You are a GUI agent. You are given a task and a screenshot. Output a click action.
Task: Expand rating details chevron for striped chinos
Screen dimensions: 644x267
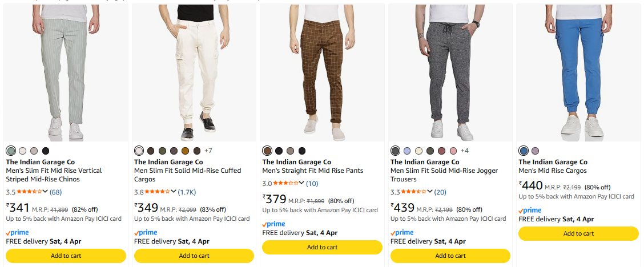click(45, 192)
